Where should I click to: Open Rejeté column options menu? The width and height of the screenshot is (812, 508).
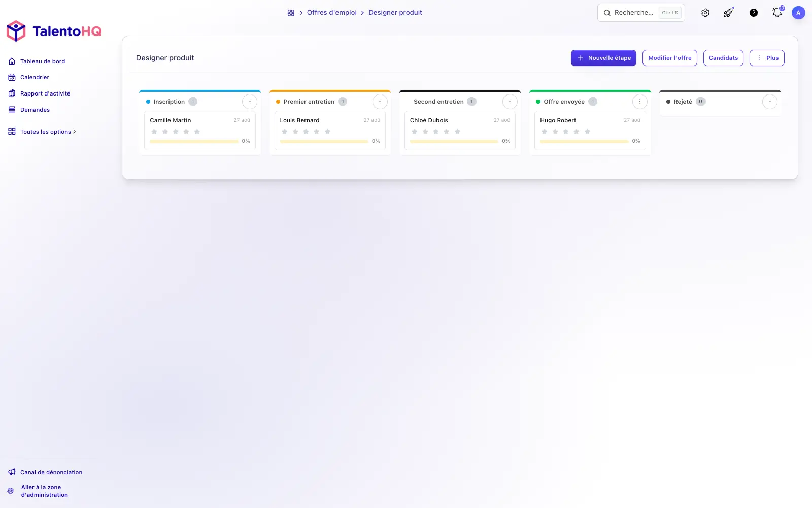[770, 102]
